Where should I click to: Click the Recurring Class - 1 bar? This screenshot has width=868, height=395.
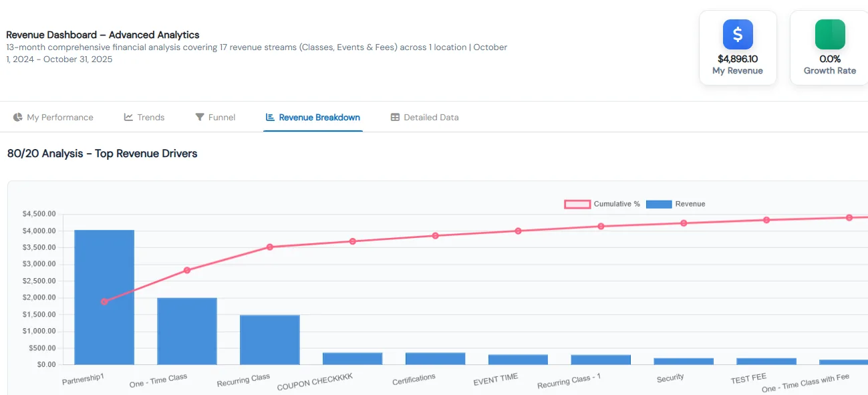click(x=601, y=360)
